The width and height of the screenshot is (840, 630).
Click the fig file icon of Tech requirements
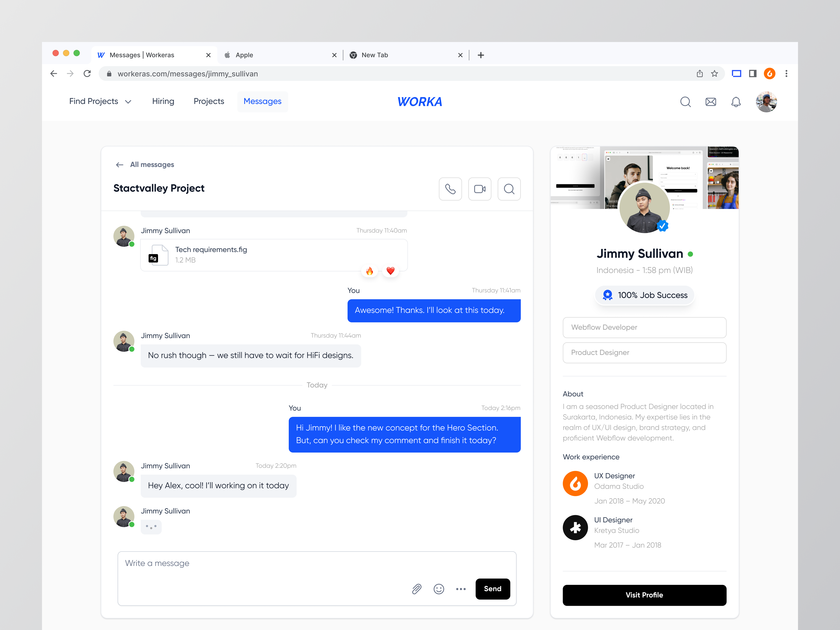(158, 255)
